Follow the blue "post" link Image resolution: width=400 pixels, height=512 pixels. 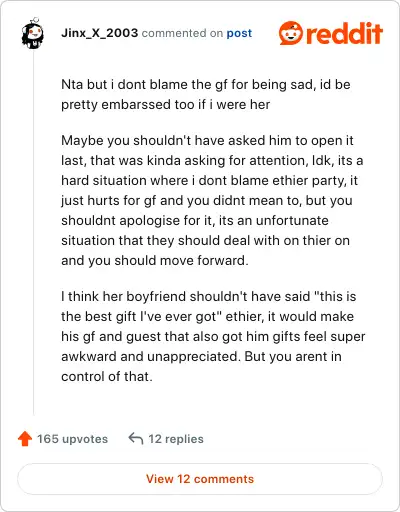click(239, 33)
